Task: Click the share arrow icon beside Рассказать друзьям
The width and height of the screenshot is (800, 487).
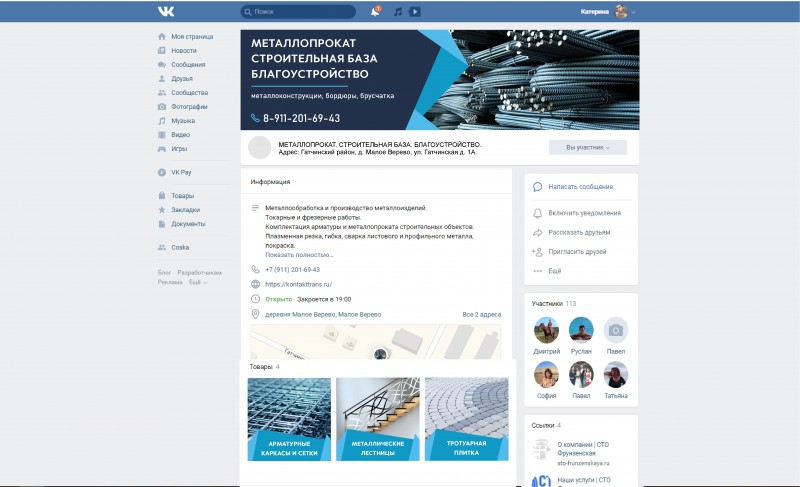Action: [x=537, y=233]
